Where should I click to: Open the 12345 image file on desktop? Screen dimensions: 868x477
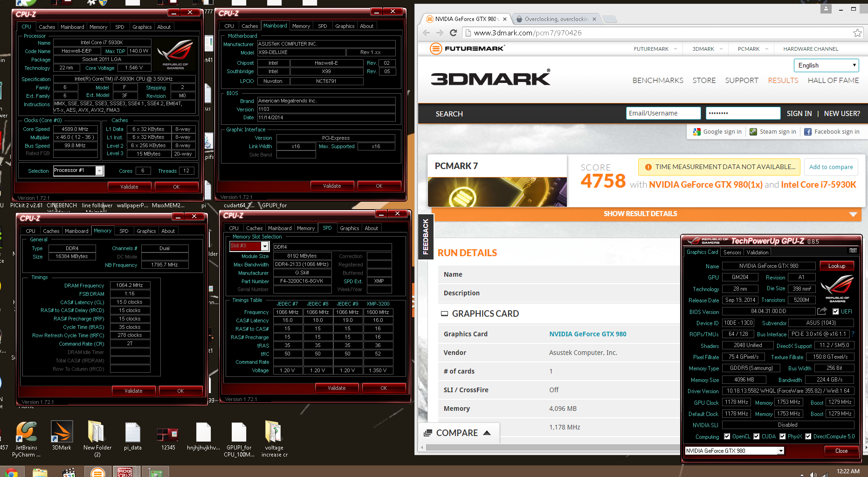168,436
